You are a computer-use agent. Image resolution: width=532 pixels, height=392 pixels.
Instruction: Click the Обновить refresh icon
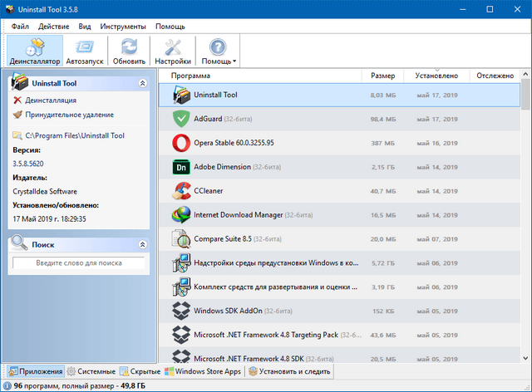(x=129, y=51)
